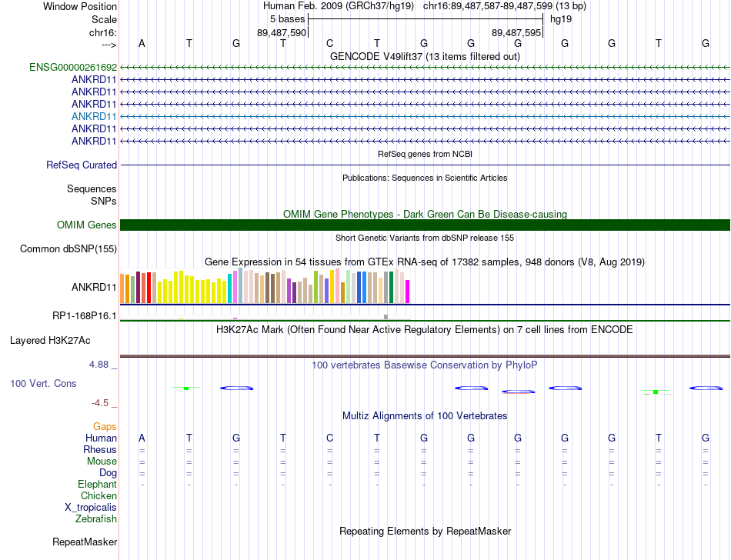Select the Mouse species label

(102, 462)
